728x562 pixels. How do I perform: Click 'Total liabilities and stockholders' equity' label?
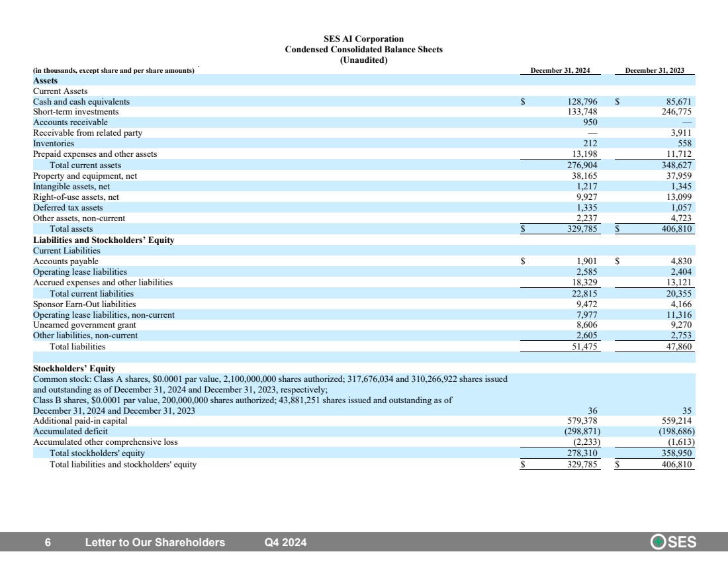(123, 465)
